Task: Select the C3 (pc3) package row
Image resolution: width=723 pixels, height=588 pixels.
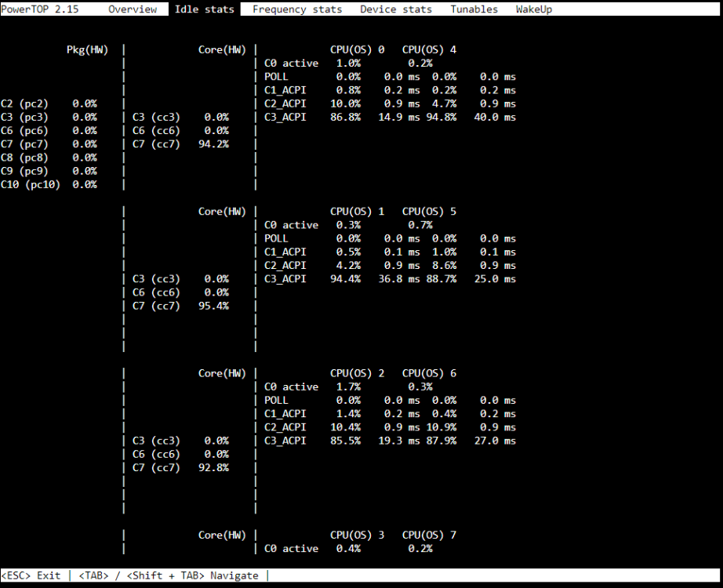Action: (x=49, y=117)
